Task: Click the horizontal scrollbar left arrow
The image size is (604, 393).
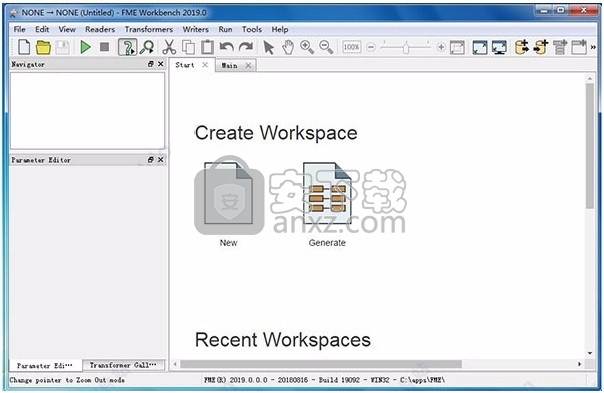Action: [175, 364]
